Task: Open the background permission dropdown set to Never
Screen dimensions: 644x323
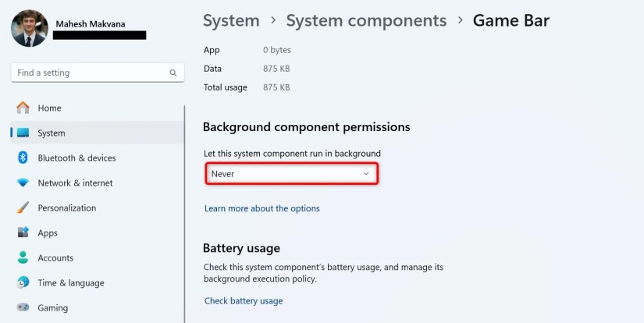Action: (291, 173)
